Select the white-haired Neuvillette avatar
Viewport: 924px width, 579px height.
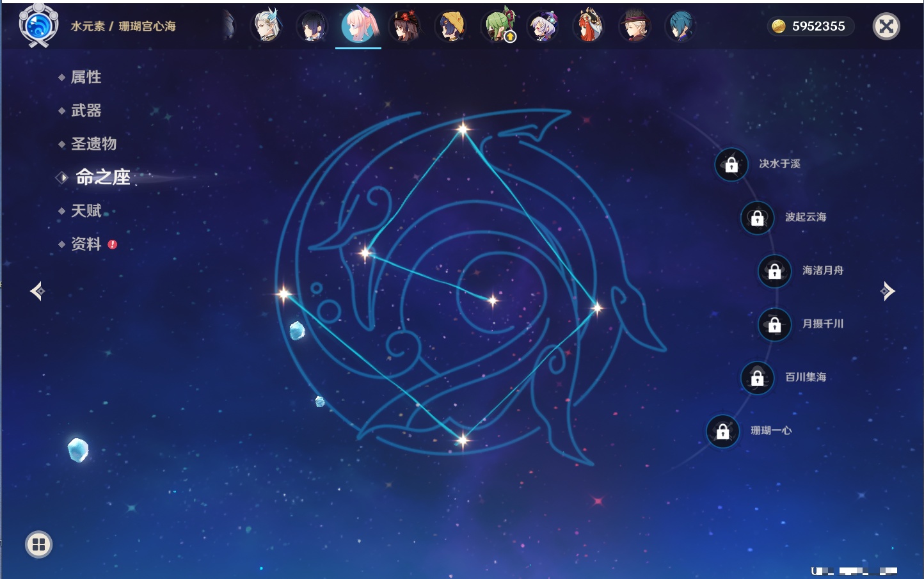pyautogui.click(x=266, y=26)
